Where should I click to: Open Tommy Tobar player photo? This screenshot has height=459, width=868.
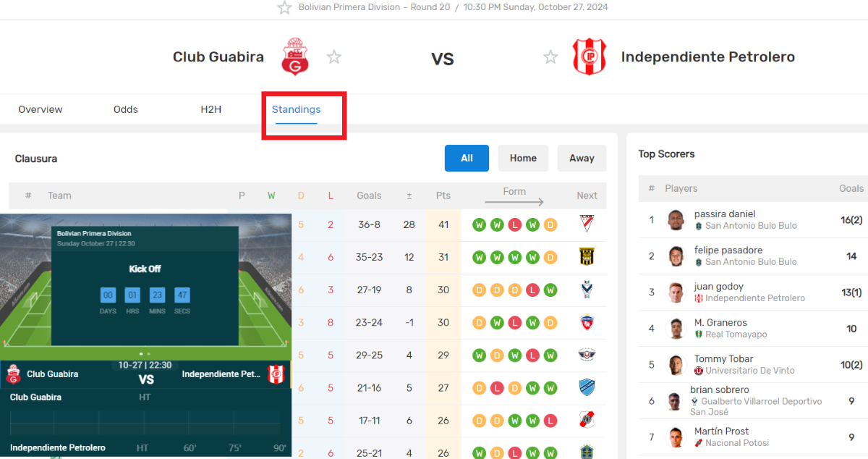(x=676, y=365)
